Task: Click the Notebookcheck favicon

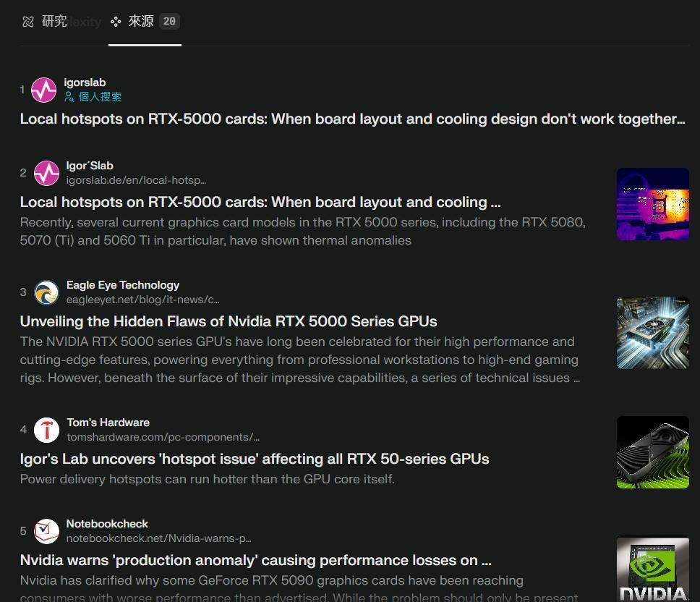Action: [x=46, y=531]
